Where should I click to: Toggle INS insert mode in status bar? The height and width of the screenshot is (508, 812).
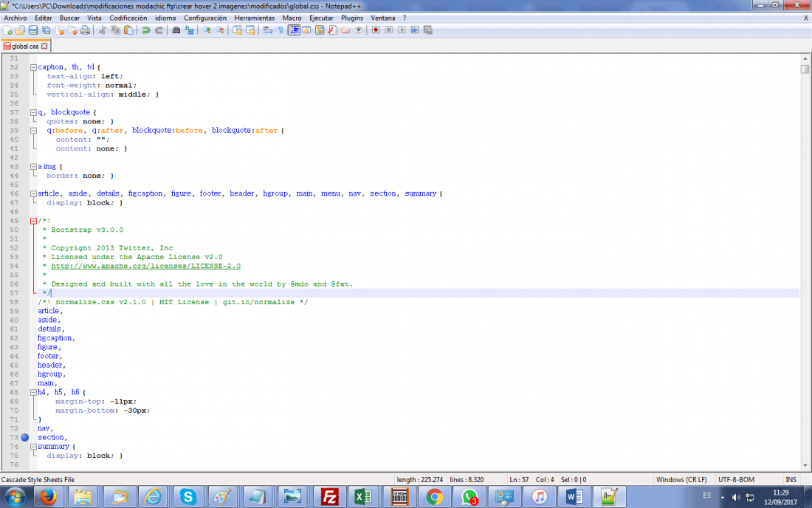[791, 479]
